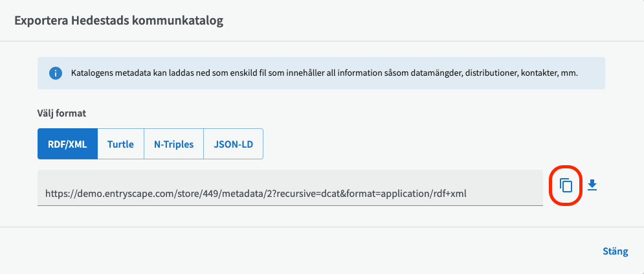Close the dialog with Stäng
This screenshot has height=274, width=644.
pos(615,251)
